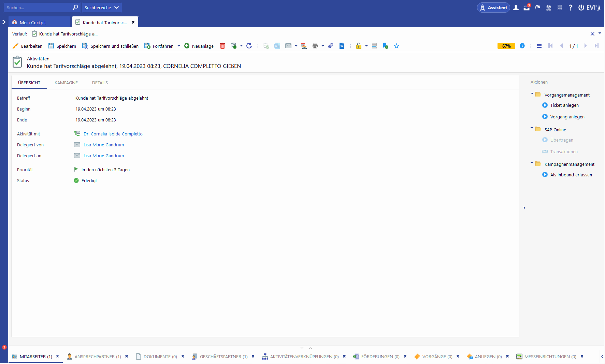Click the question mark help icon
Viewport: 605px width, 364px height.
pos(570,8)
